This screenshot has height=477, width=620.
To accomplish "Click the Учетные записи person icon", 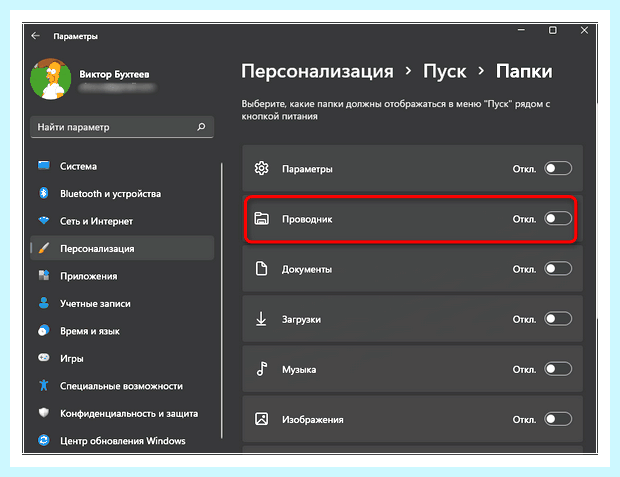I will [44, 303].
